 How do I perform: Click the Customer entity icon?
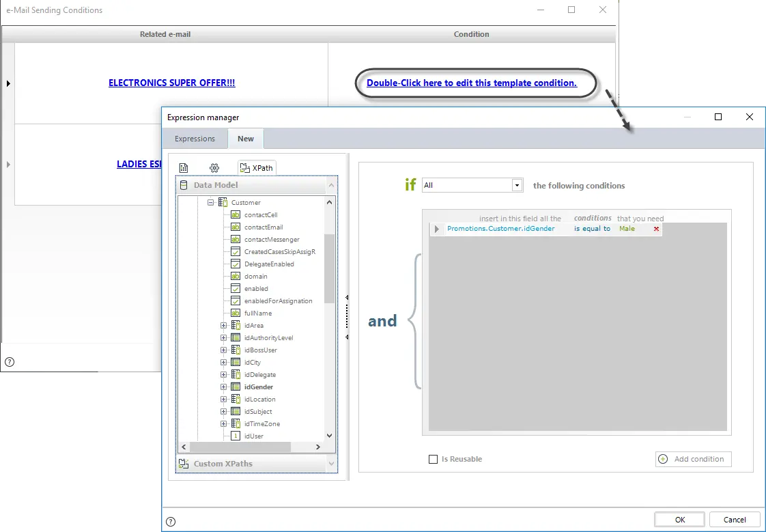(x=223, y=202)
